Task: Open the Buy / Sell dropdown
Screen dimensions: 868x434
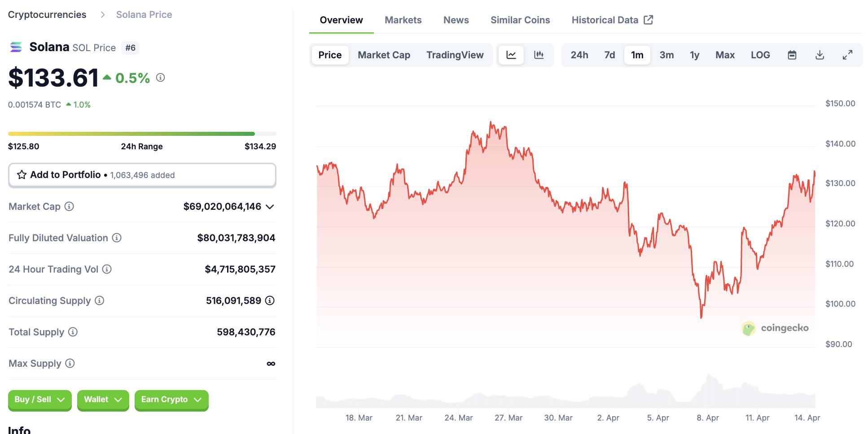Action: (39, 400)
